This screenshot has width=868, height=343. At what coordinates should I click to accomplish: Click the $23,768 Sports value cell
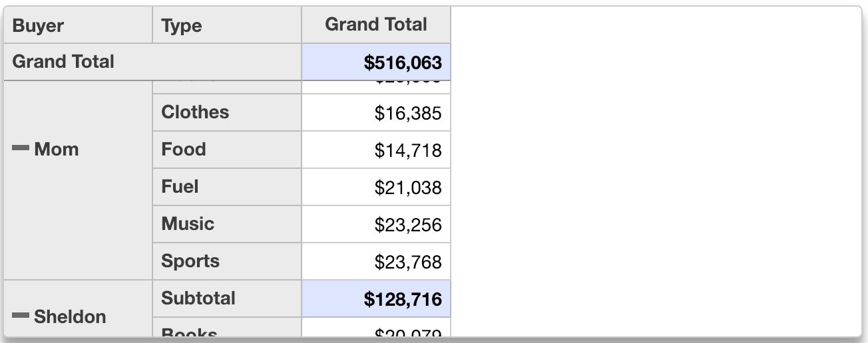point(407,262)
